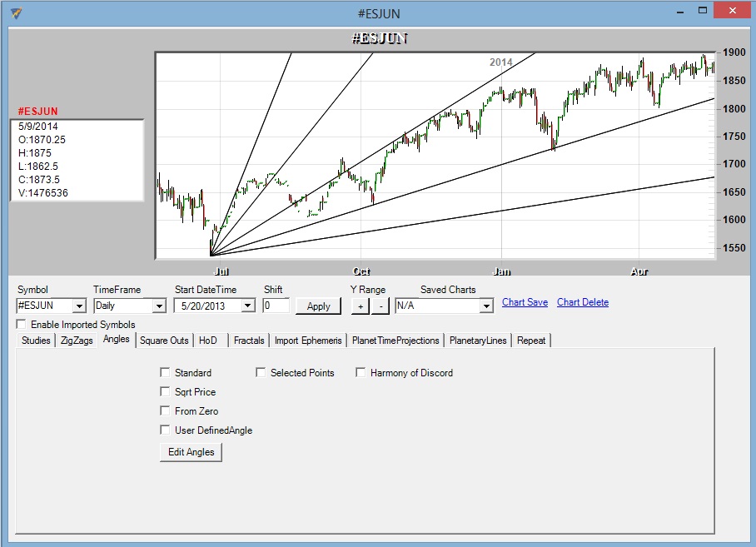This screenshot has height=547, width=756.
Task: Click the 1900 price axis label
Action: tap(734, 52)
